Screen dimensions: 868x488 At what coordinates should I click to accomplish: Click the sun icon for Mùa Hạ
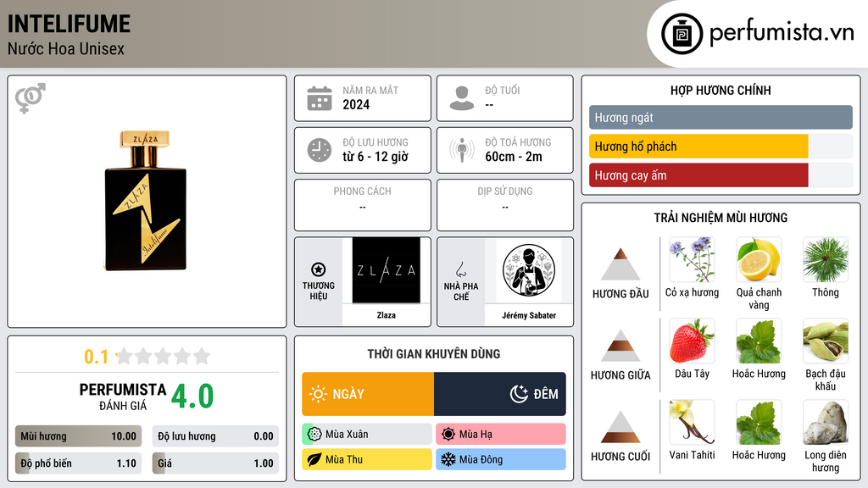click(x=448, y=435)
